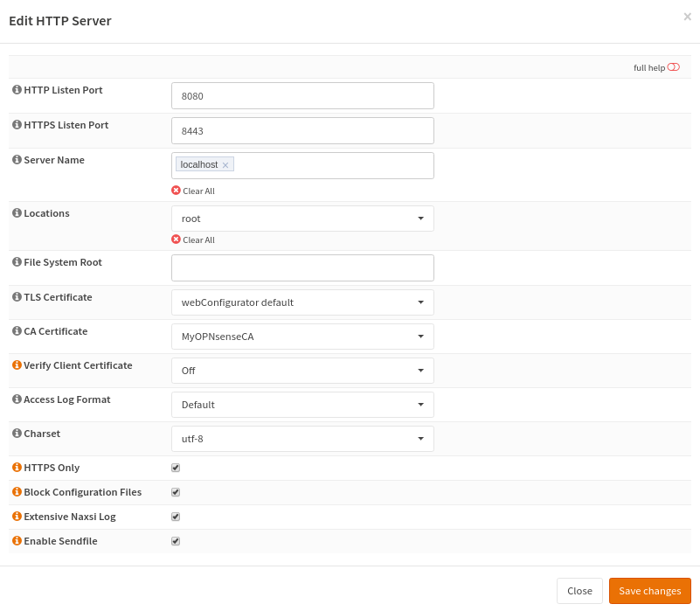Uncheck Enable Sendfile
700x611 pixels.
point(175,541)
